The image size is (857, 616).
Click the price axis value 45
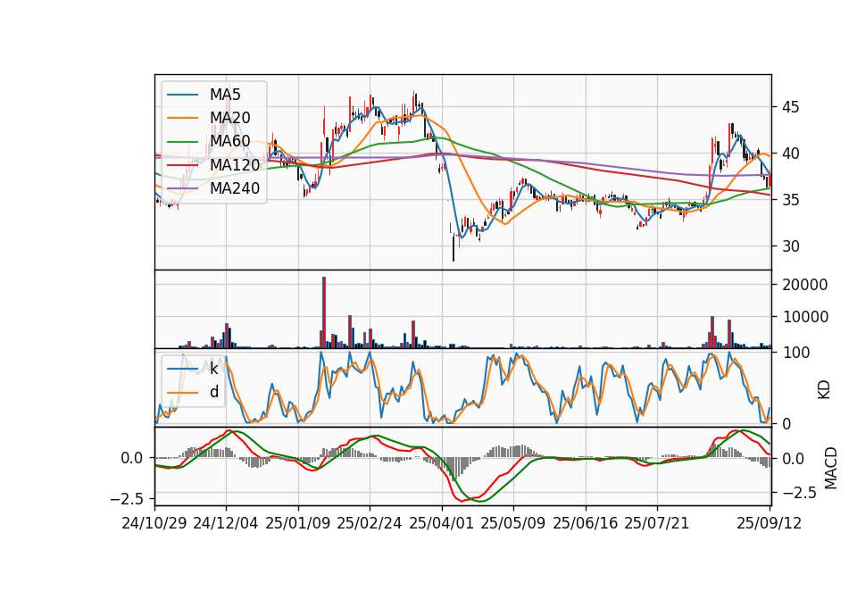[x=790, y=107]
